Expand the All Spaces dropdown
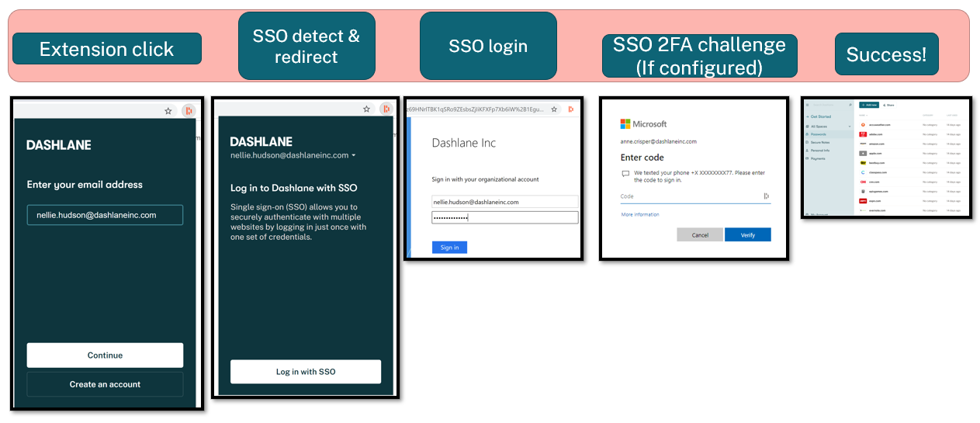Viewport: 980px width, 423px height. (x=827, y=127)
